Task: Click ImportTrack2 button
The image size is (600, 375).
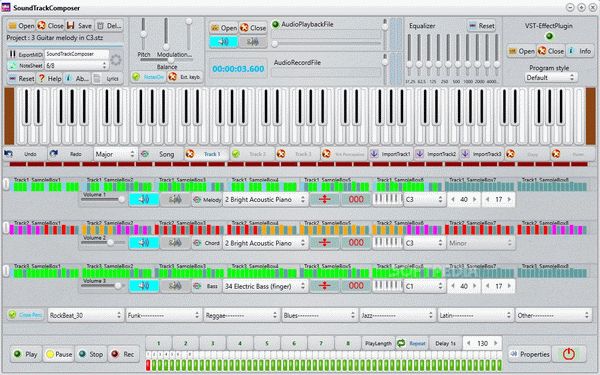Action: 436,154
